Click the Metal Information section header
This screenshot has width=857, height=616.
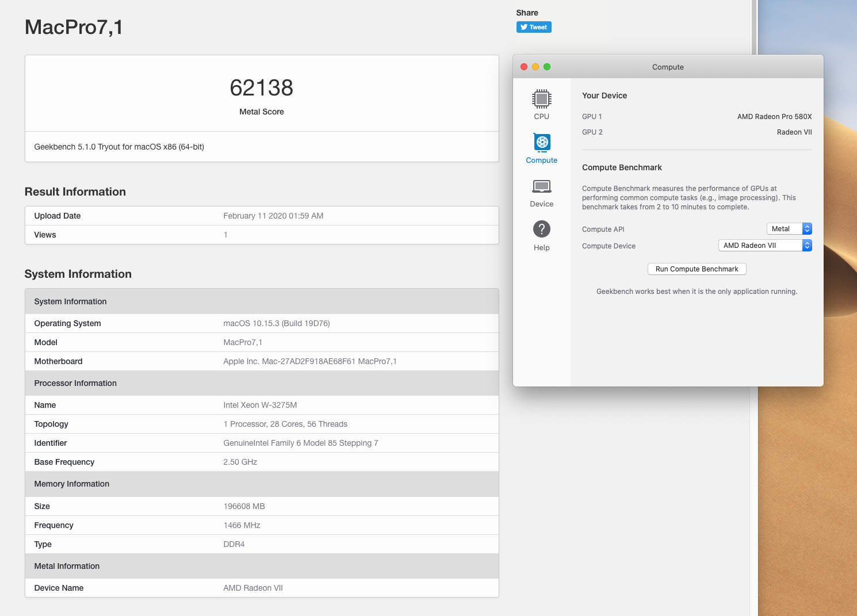[x=67, y=566]
